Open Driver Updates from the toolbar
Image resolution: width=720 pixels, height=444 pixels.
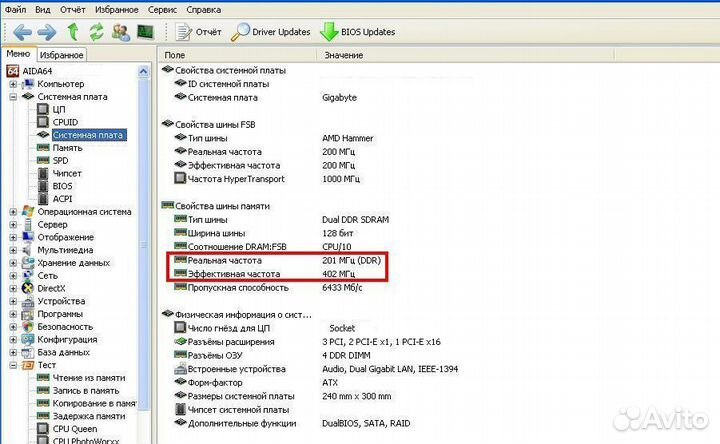pyautogui.click(x=270, y=32)
